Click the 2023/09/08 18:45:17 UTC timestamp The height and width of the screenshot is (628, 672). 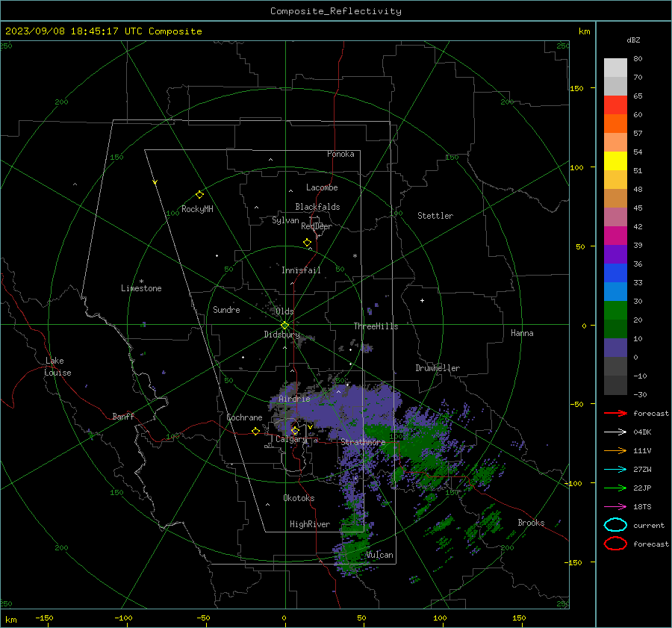pos(103,31)
